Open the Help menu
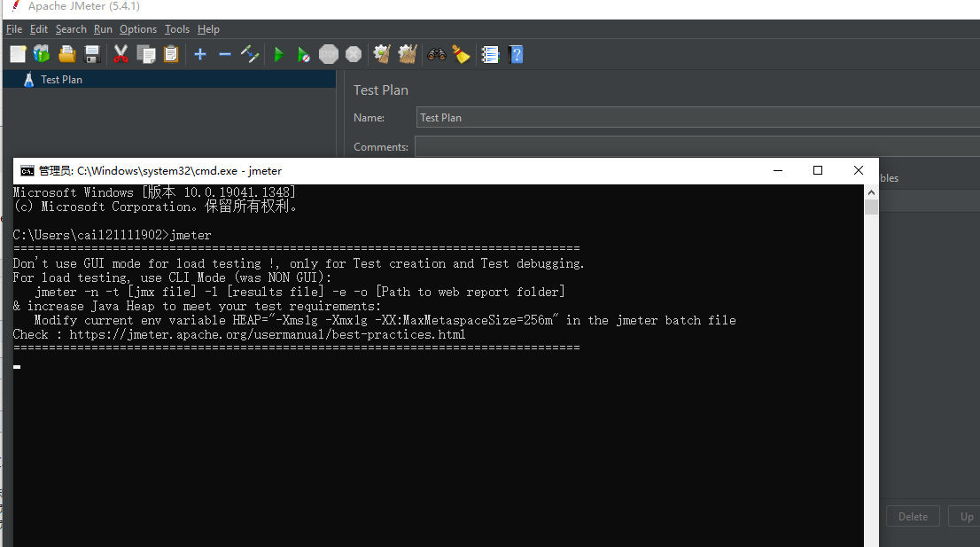980x547 pixels. (208, 29)
